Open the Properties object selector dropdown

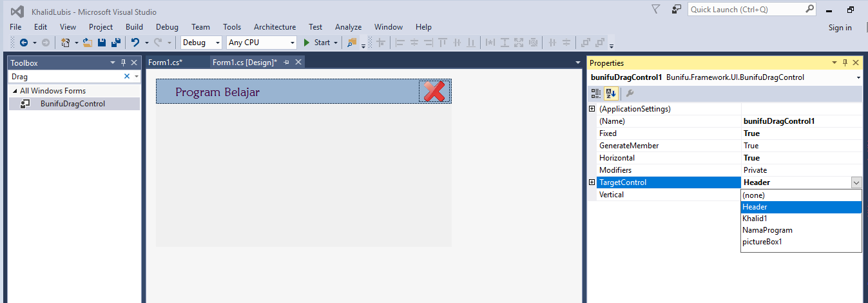[x=858, y=77]
